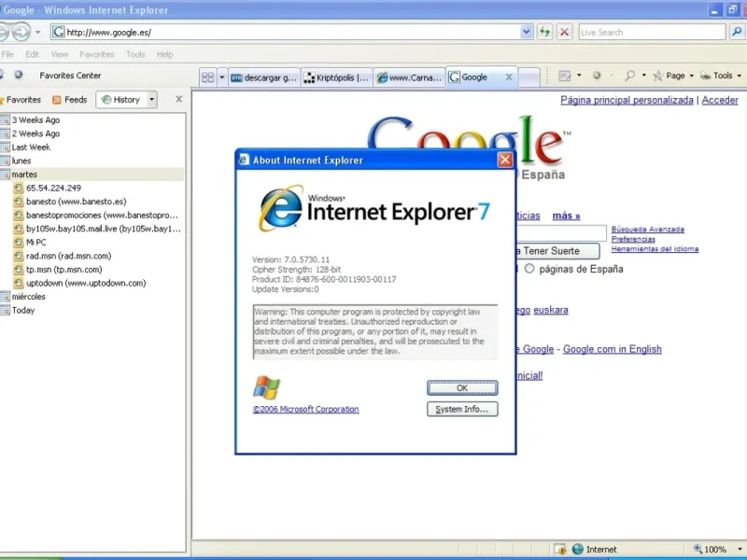Open the Tools toolbar menu
This screenshot has height=560, width=747.
[721, 76]
